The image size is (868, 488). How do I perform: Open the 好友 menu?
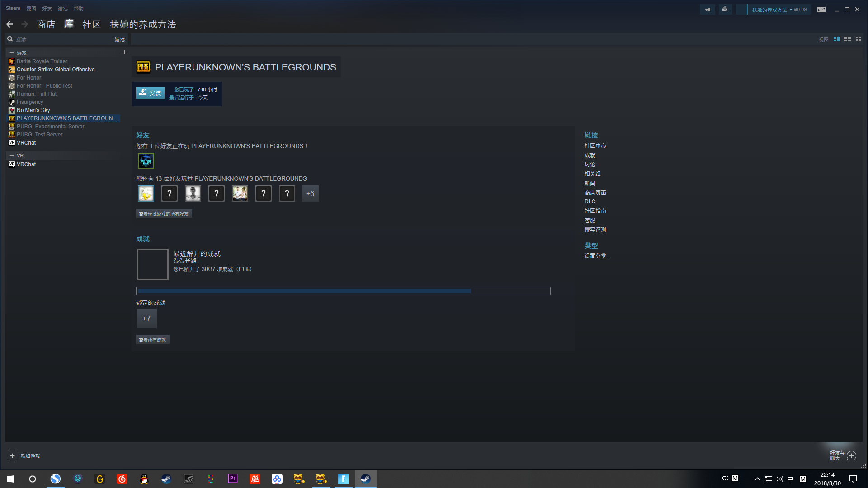click(x=47, y=9)
